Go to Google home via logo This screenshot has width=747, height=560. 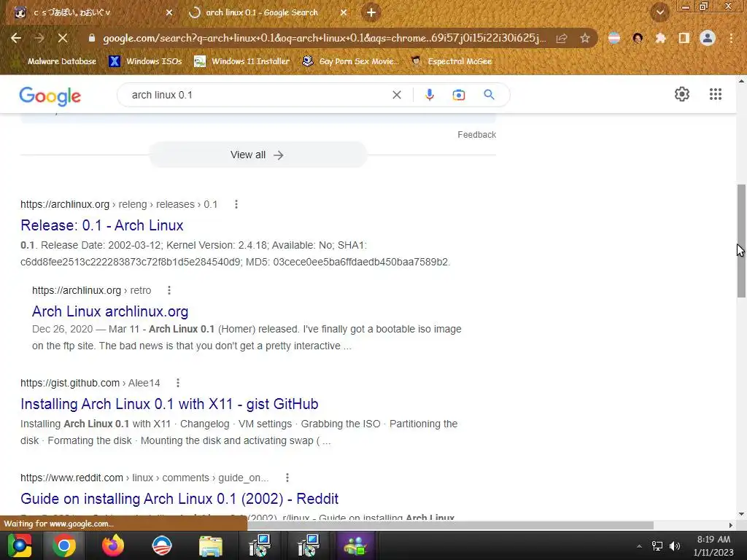pos(50,96)
